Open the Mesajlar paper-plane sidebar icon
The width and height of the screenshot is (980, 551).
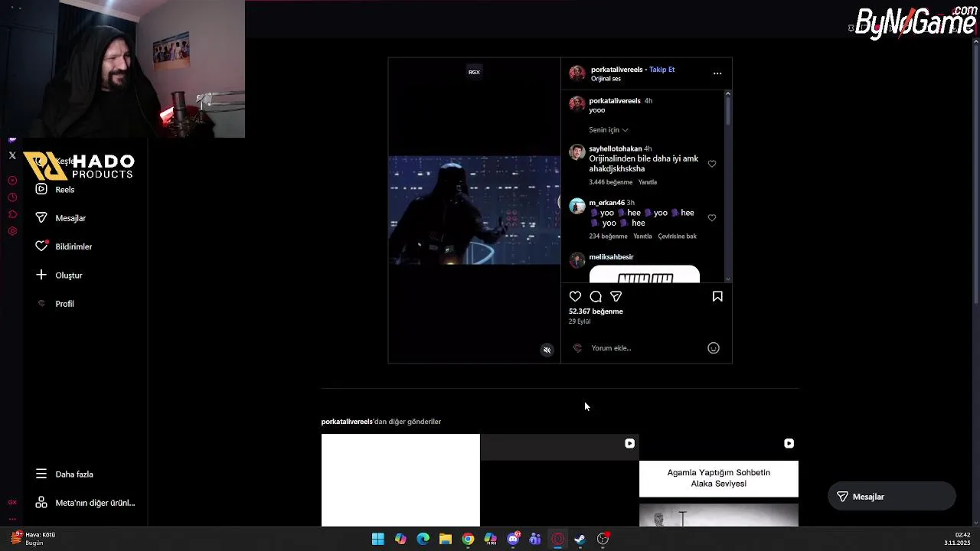pyautogui.click(x=41, y=218)
